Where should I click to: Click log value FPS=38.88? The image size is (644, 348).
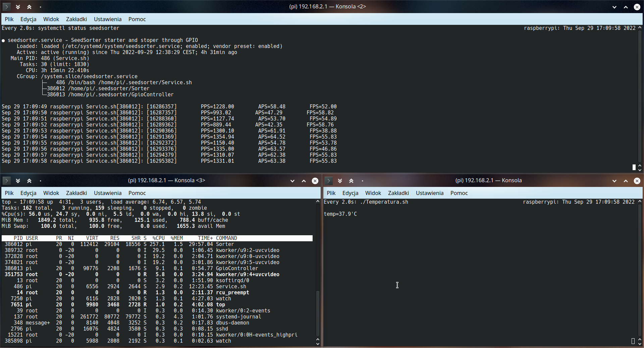(323, 131)
